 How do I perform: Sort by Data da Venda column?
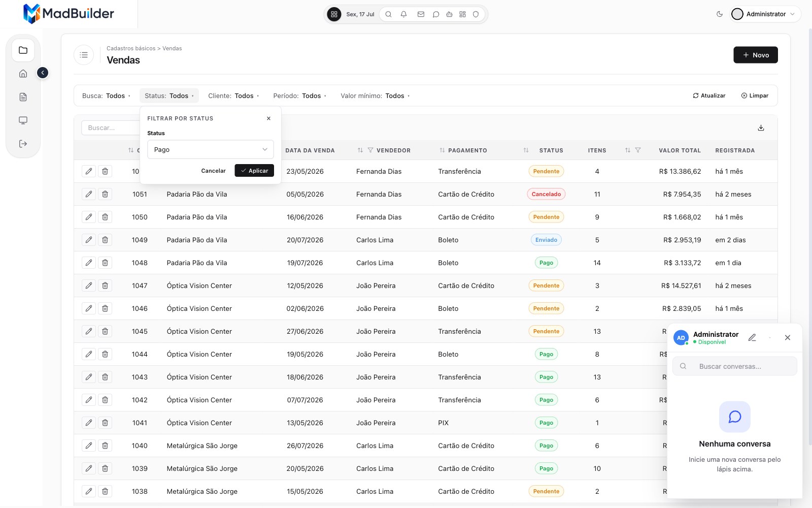[x=310, y=150]
